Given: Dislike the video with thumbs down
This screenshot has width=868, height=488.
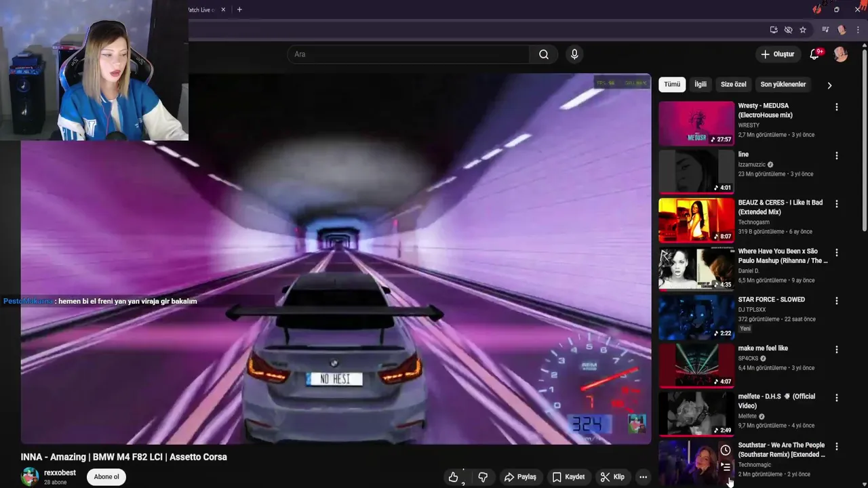Looking at the screenshot, I should (483, 477).
